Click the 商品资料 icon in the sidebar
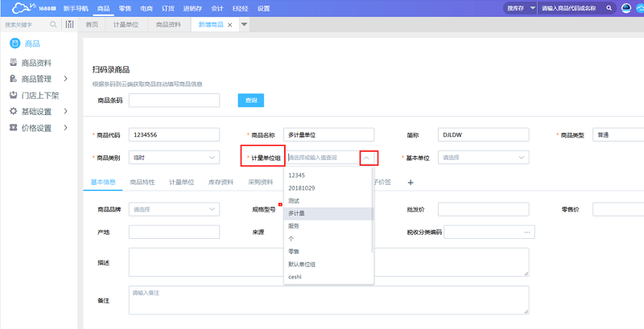644x329 pixels. point(13,63)
